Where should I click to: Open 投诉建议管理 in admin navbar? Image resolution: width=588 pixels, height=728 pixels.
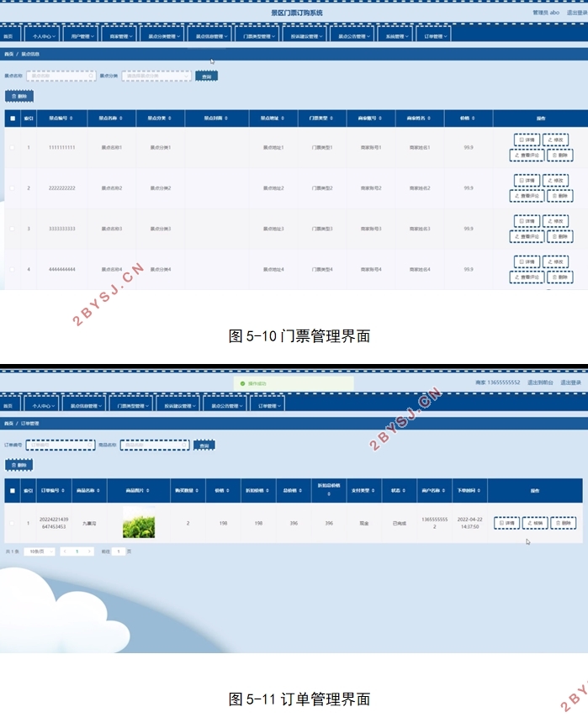[305, 36]
